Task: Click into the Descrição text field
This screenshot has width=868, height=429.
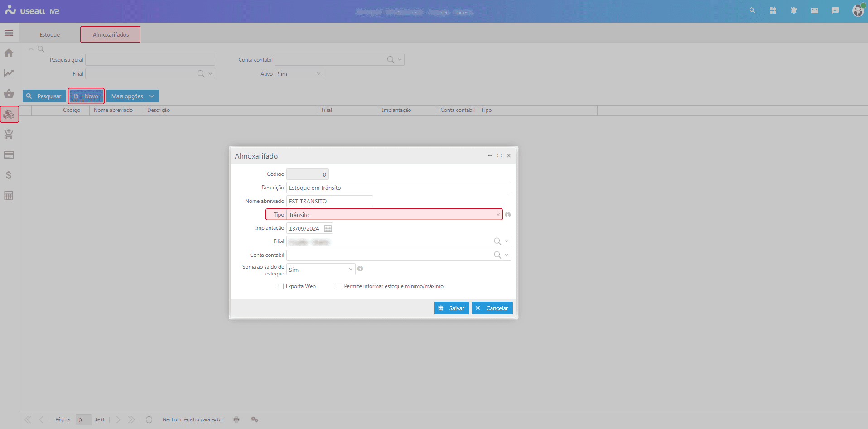Action: pyautogui.click(x=399, y=188)
